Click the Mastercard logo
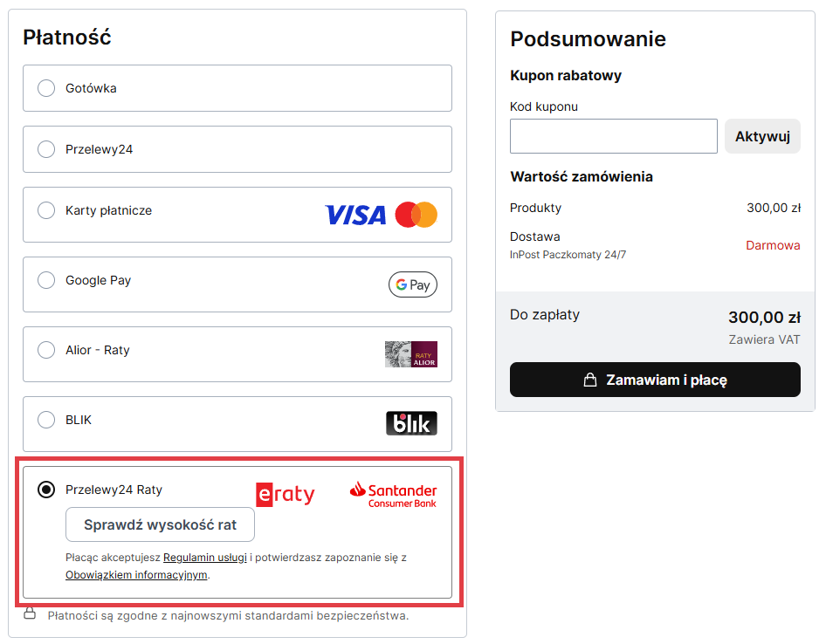Image resolution: width=826 pixels, height=644 pixels. pyautogui.click(x=416, y=215)
